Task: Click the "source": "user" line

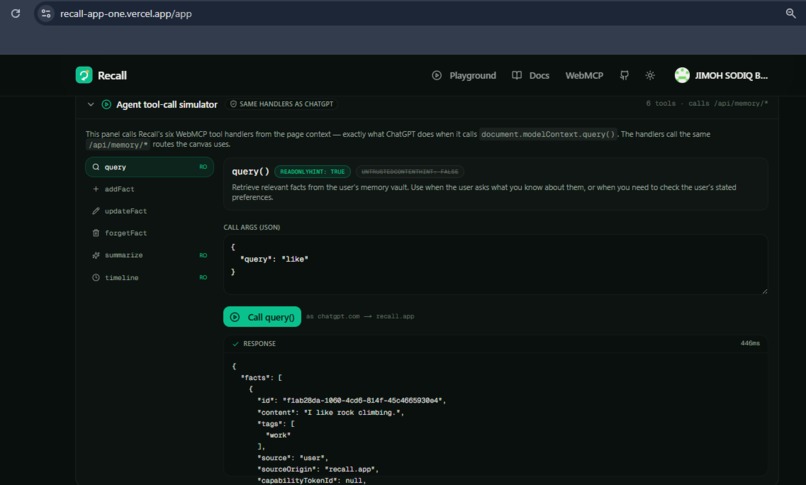Action: click(292, 458)
